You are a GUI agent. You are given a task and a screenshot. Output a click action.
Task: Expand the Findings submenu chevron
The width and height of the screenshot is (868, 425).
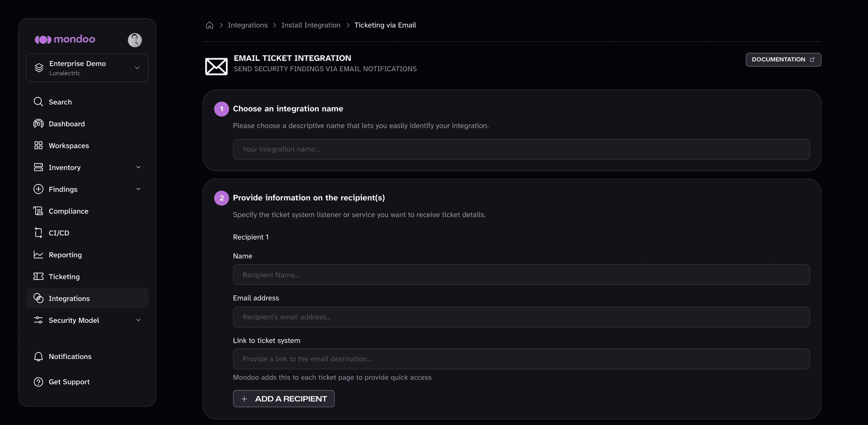click(x=138, y=189)
